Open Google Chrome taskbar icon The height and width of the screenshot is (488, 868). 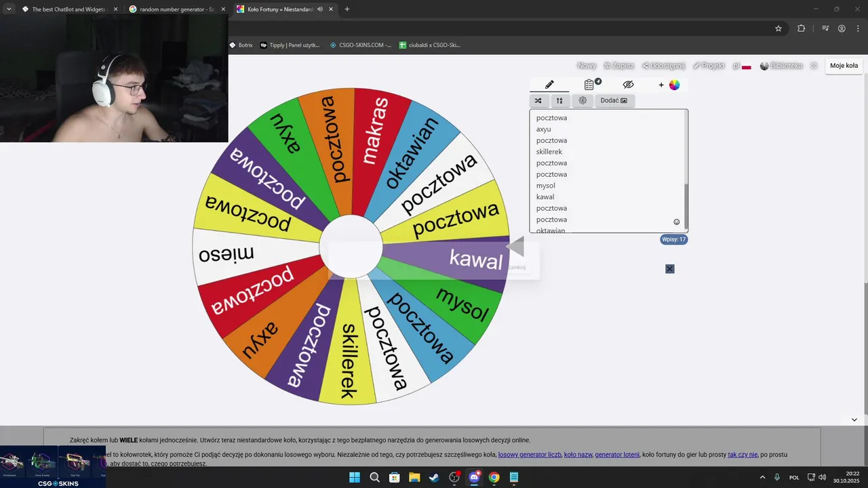coord(494,477)
